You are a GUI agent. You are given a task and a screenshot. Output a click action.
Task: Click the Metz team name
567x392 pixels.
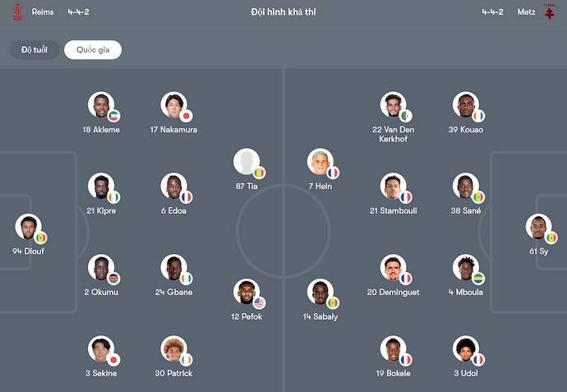[527, 12]
